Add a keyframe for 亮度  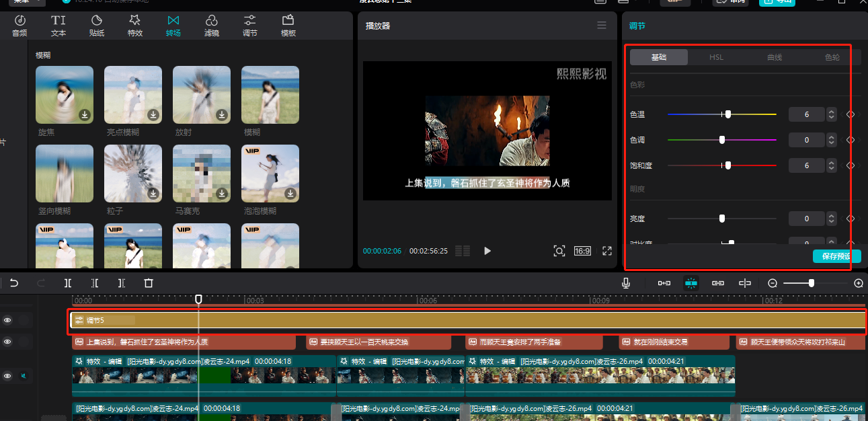(851, 219)
